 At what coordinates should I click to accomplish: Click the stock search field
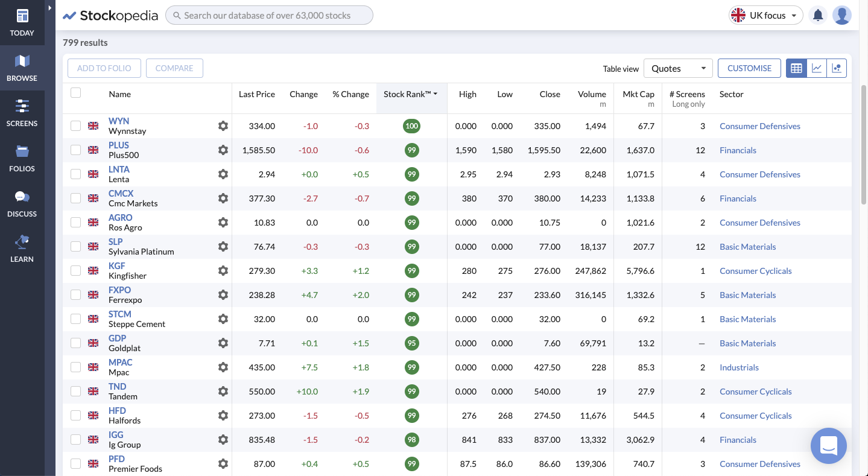(269, 15)
